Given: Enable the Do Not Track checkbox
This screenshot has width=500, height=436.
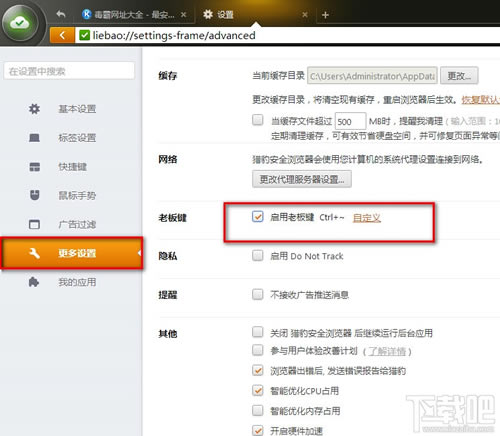Looking at the screenshot, I should click(x=258, y=256).
